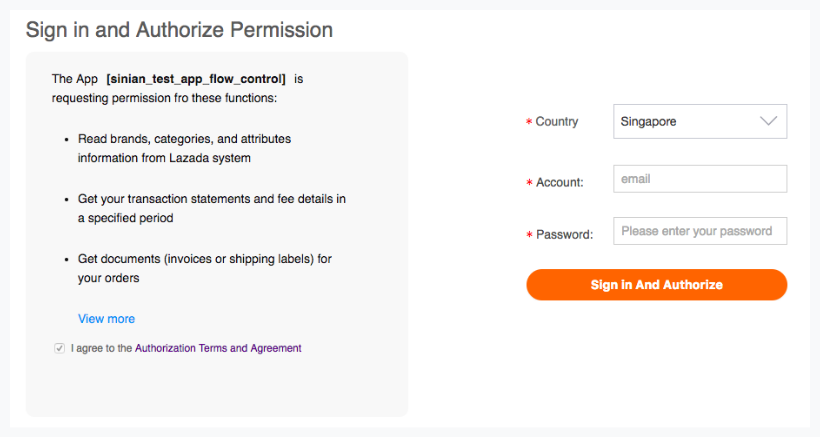Click the Account field label

[x=560, y=182]
